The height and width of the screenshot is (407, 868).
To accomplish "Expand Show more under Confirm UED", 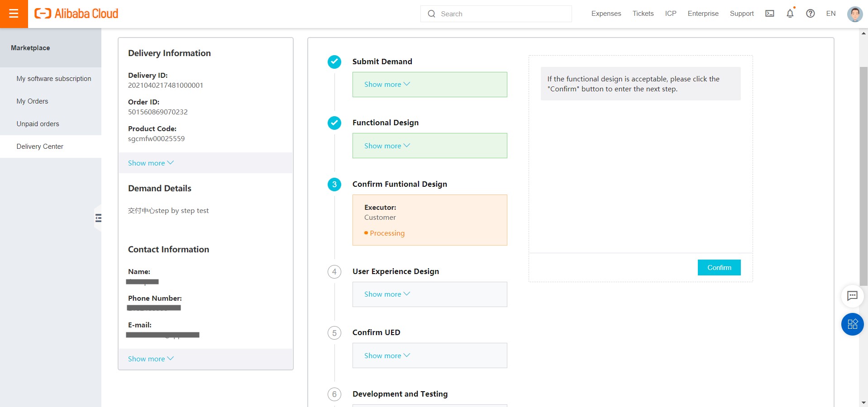I will click(x=387, y=355).
